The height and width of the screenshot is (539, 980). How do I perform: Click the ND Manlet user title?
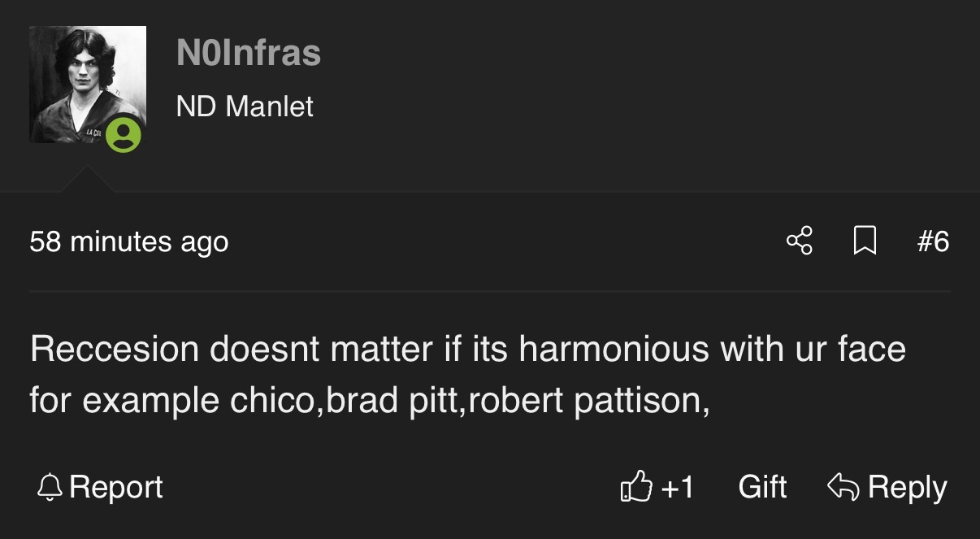click(x=245, y=106)
